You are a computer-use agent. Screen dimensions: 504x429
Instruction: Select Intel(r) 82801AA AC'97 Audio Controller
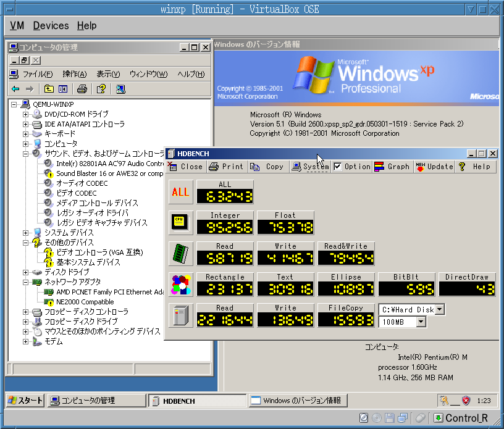[x=110, y=164]
